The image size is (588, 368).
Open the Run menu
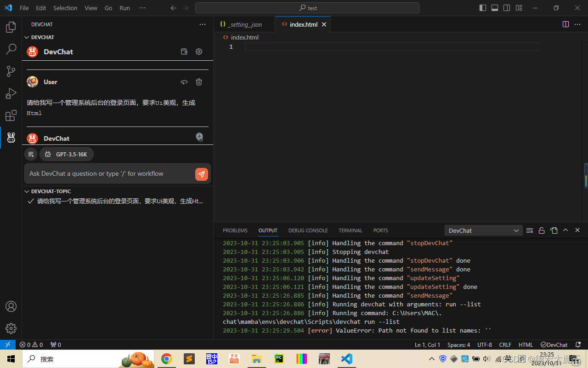124,8
